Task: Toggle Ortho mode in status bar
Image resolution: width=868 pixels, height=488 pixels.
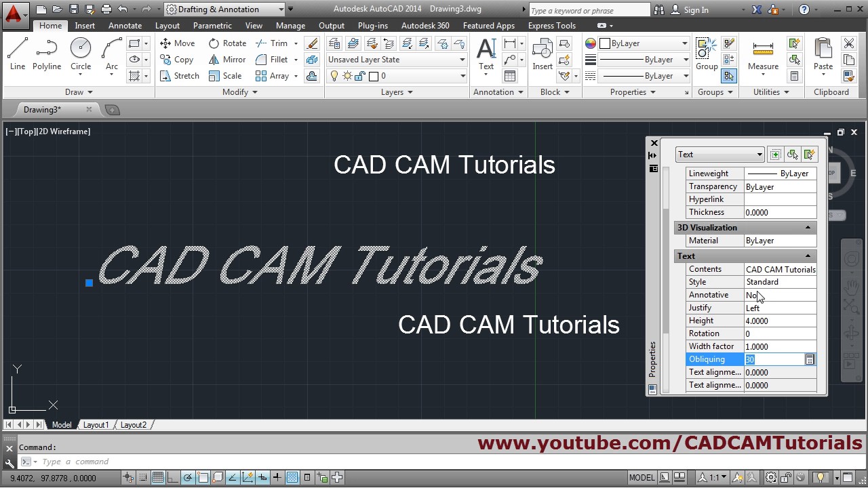Action: 173,478
